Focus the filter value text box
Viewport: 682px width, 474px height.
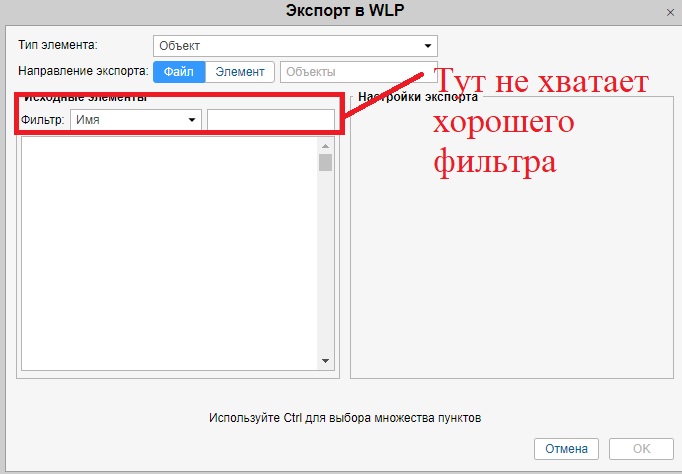pos(270,120)
